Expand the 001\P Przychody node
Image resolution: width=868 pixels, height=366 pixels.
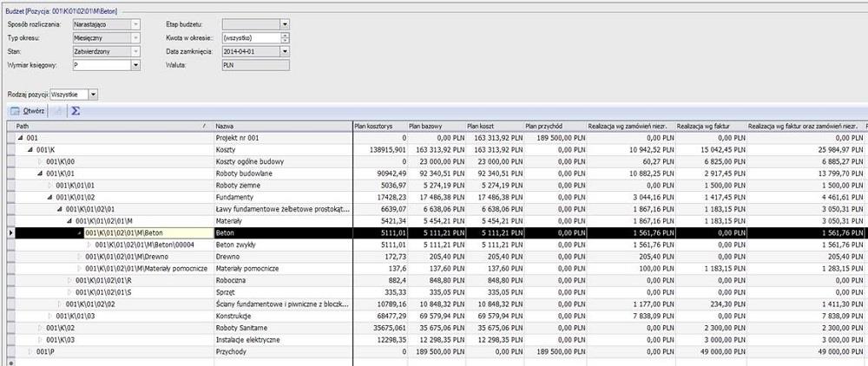(30, 352)
